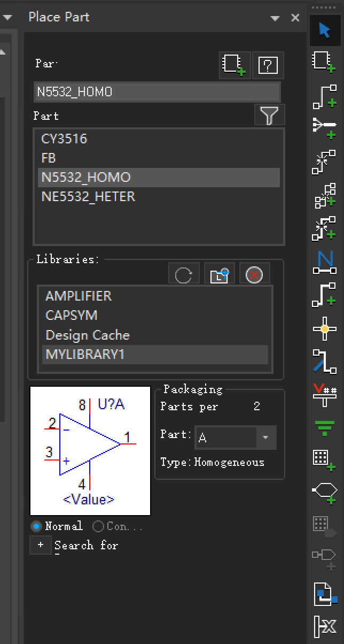Click the Part name input field
The width and height of the screenshot is (344, 644).
[x=157, y=92]
